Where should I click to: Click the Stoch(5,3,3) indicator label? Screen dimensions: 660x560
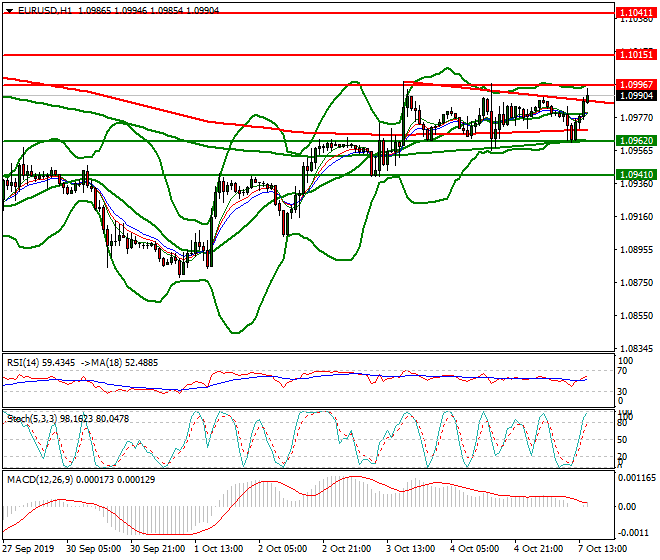click(68, 419)
